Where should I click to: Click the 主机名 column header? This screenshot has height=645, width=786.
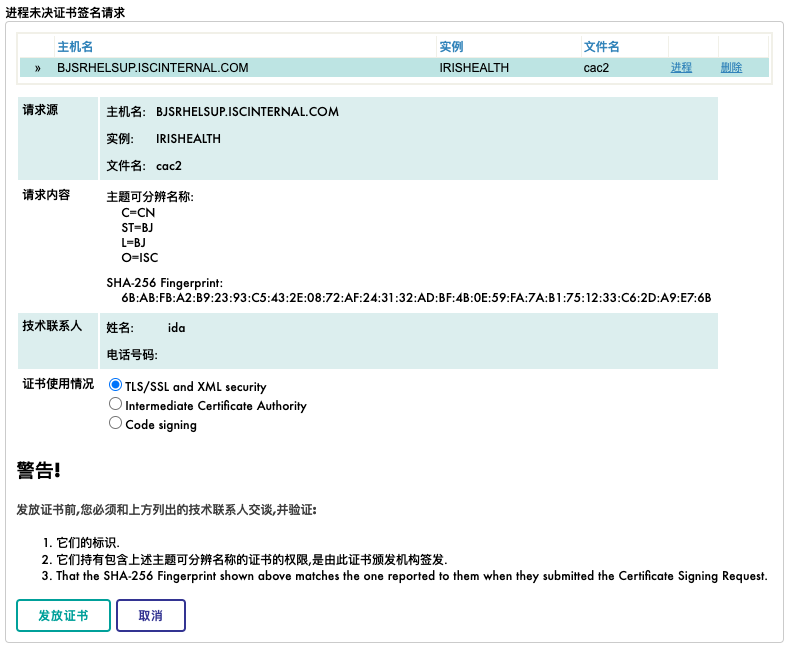click(75, 47)
